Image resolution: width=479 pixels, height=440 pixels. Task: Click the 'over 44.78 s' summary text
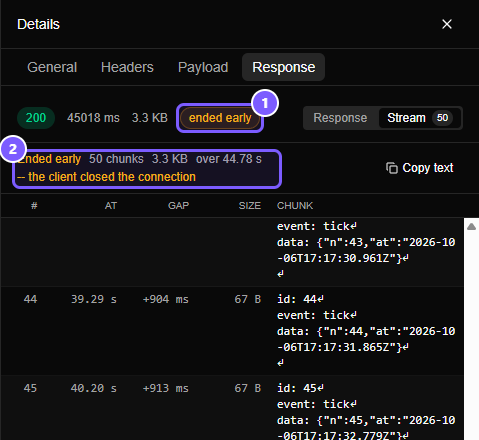coord(229,159)
